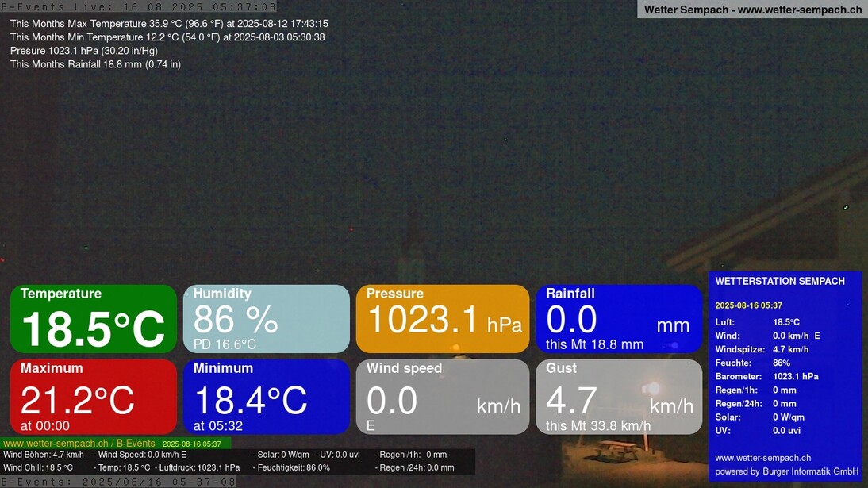Click the Wetter Sempach header banner
Image resolution: width=868 pixels, height=488 pixels.
[x=752, y=10]
